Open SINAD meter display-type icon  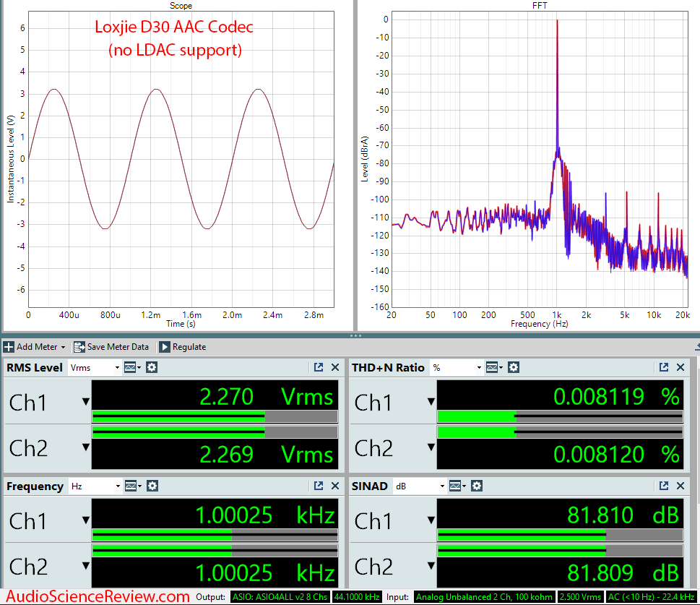(457, 486)
